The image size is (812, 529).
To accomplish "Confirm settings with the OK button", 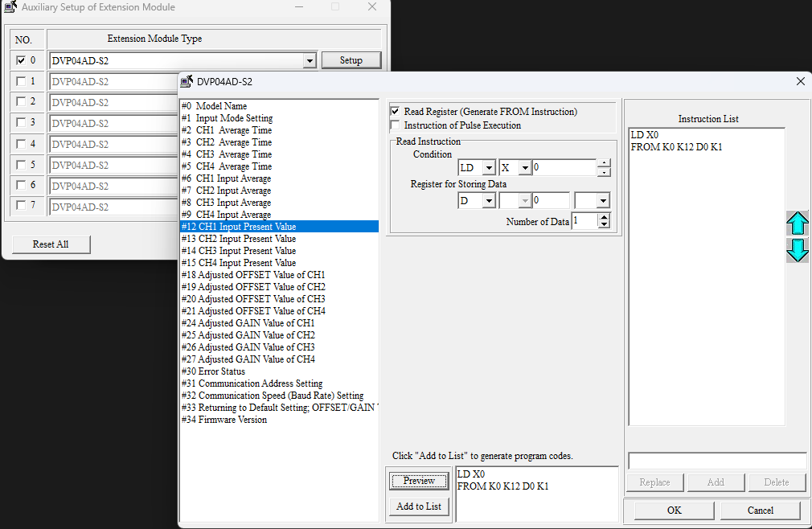I will (x=674, y=511).
